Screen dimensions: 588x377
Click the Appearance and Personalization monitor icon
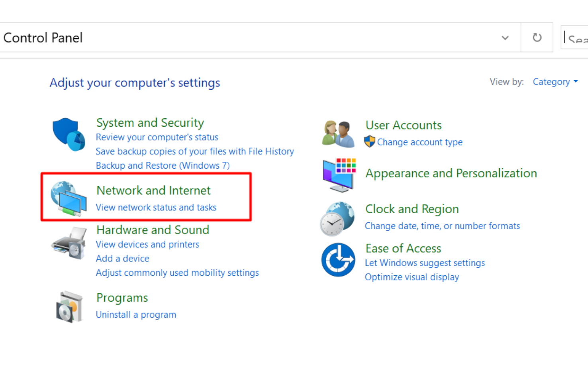coord(338,174)
